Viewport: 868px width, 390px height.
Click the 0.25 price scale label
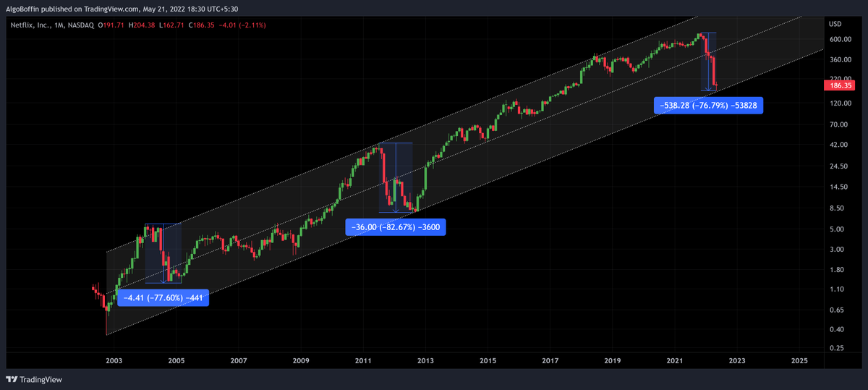pos(836,349)
